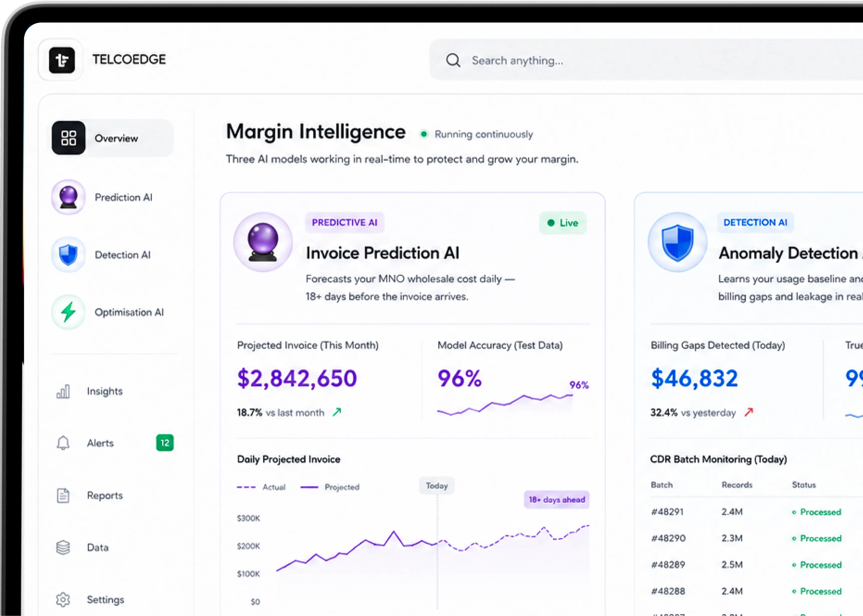The height and width of the screenshot is (616, 863).
Task: Click Processed status for batch #48290
Action: tap(817, 538)
